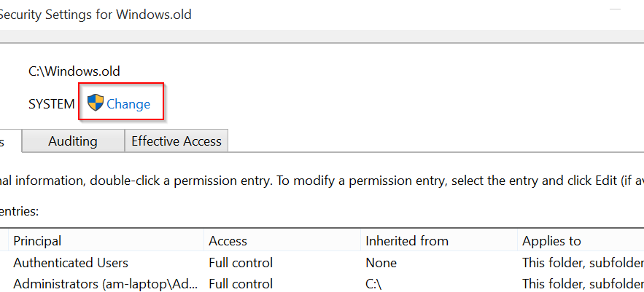The height and width of the screenshot is (292, 644).
Task: Click the C:\ inherited-from cell
Action: (375, 283)
